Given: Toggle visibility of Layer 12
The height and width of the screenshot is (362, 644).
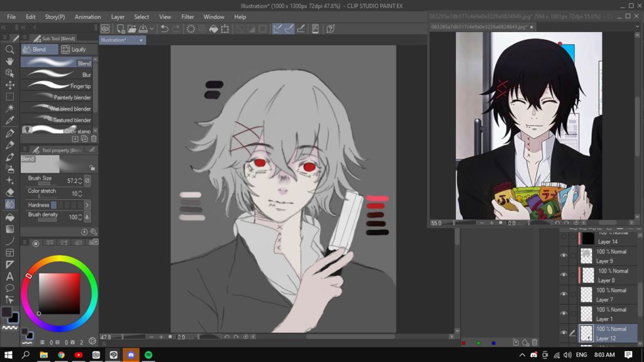Looking at the screenshot, I should coord(564,333).
